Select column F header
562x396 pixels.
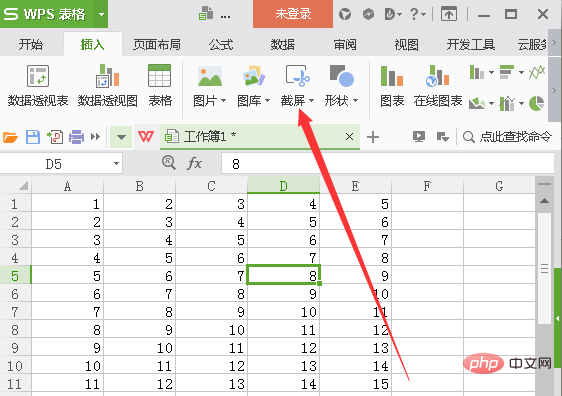click(427, 186)
